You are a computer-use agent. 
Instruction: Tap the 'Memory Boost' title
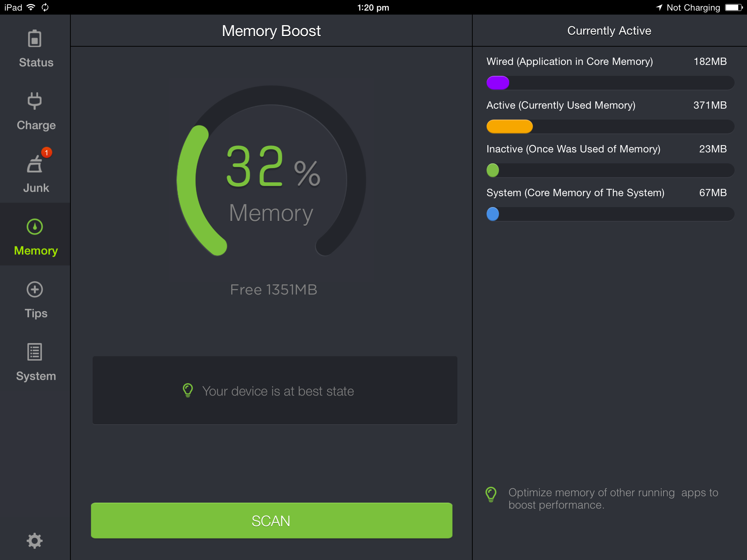tap(271, 31)
